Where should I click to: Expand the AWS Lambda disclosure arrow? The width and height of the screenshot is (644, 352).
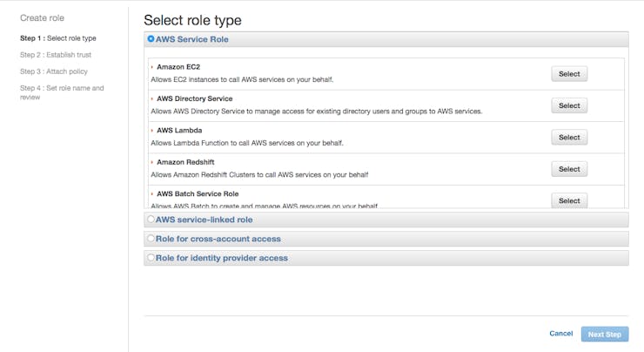152,131
